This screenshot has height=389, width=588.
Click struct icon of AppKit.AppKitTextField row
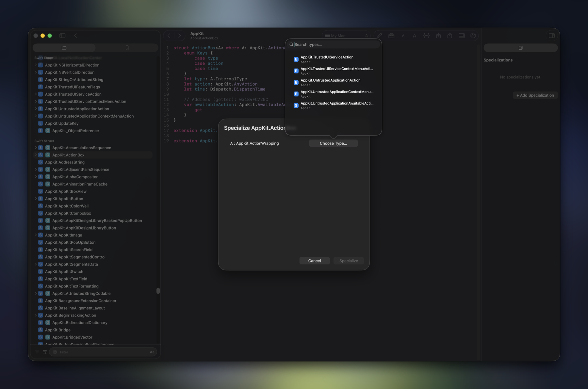point(41,279)
